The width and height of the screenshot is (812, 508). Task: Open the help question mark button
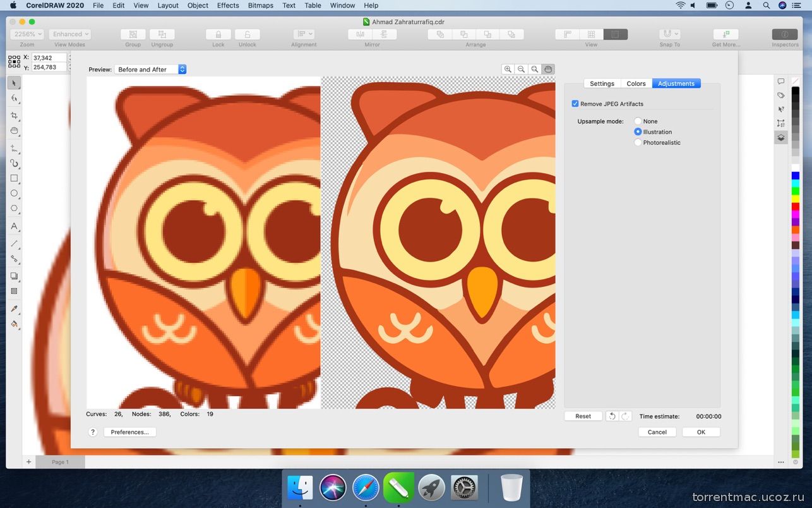point(93,432)
